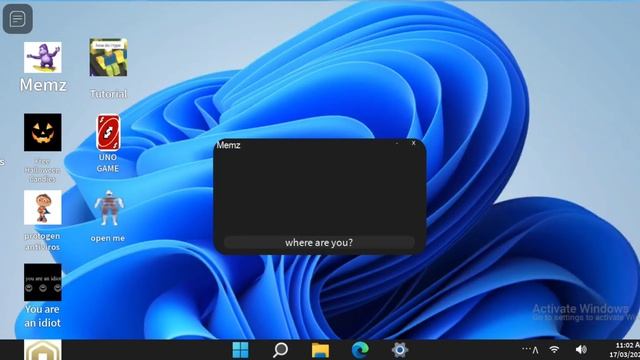Select the protogen antivirus desktop icon
This screenshot has width=640, height=360.
tap(42, 207)
